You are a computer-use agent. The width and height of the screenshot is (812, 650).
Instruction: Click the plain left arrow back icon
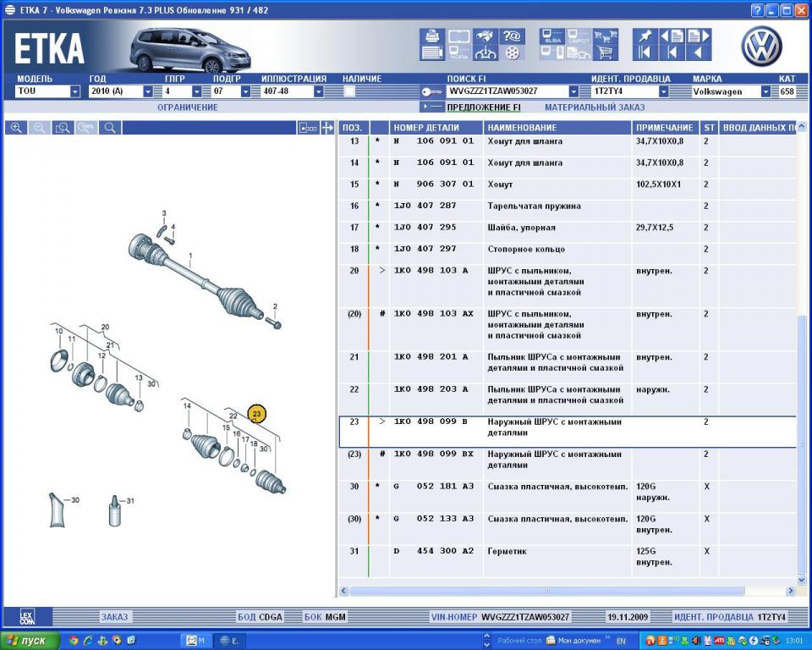click(x=699, y=52)
